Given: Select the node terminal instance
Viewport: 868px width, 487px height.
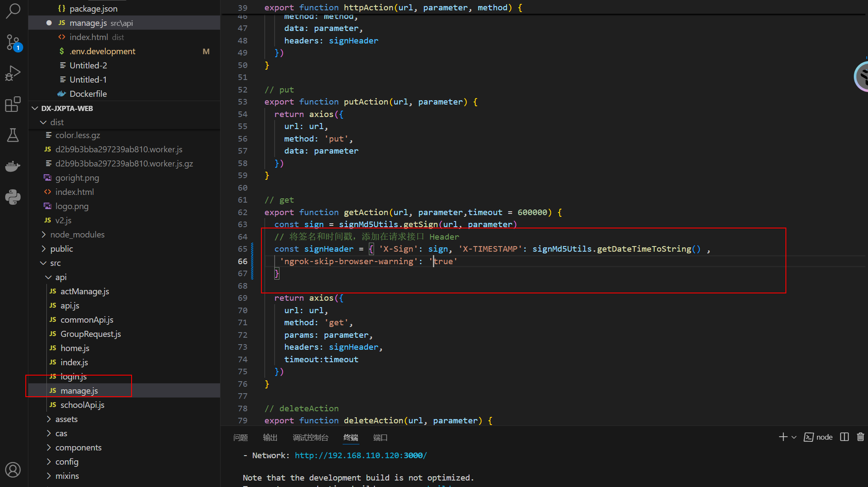Looking at the screenshot, I should (x=818, y=437).
